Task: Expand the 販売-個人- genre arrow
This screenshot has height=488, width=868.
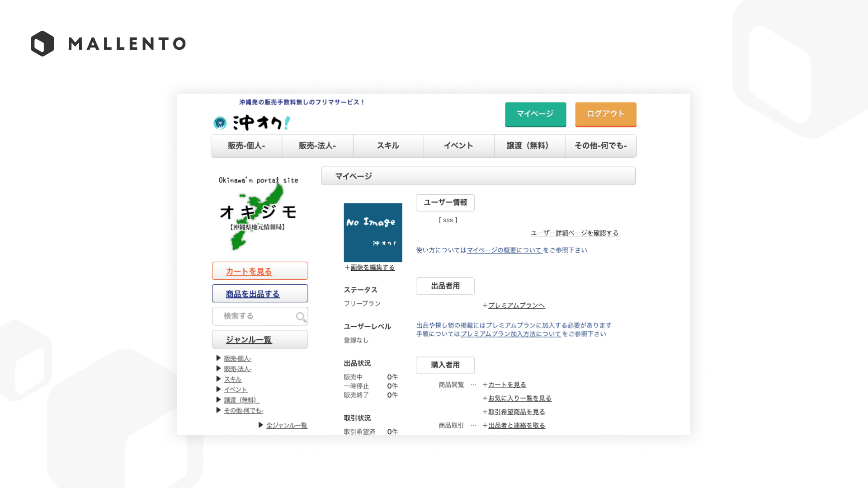Action: pyautogui.click(x=218, y=358)
